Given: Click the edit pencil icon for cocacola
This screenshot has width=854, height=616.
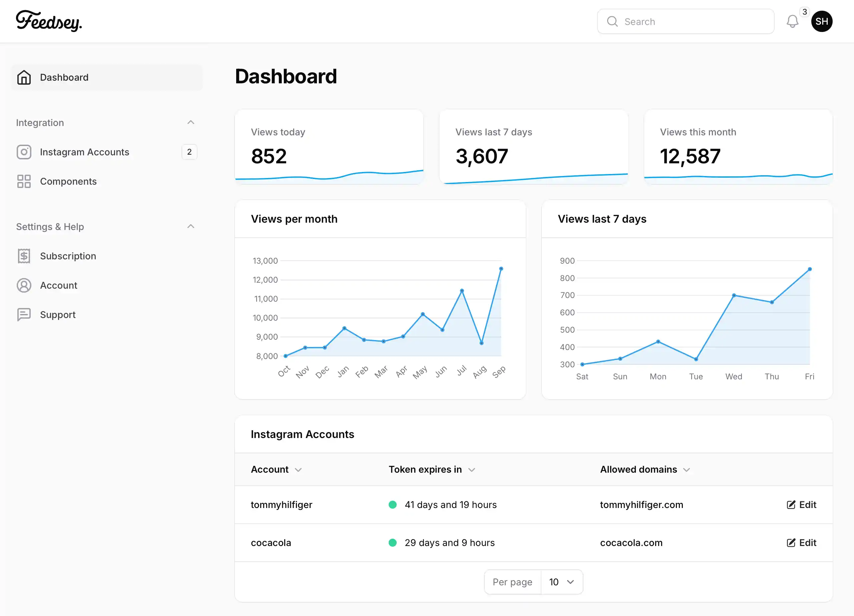Looking at the screenshot, I should 791,543.
